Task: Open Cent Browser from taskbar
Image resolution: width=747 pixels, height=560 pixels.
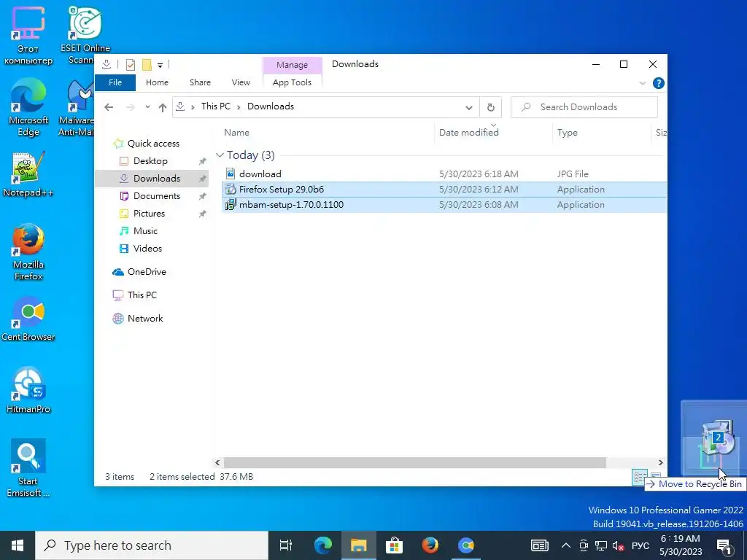Action: pyautogui.click(x=466, y=545)
